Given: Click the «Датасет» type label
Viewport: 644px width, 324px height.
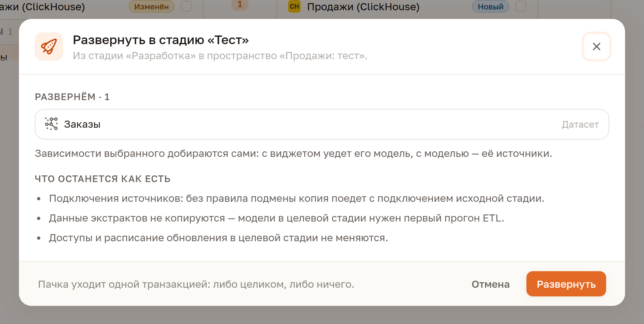Looking at the screenshot, I should click(x=580, y=125).
